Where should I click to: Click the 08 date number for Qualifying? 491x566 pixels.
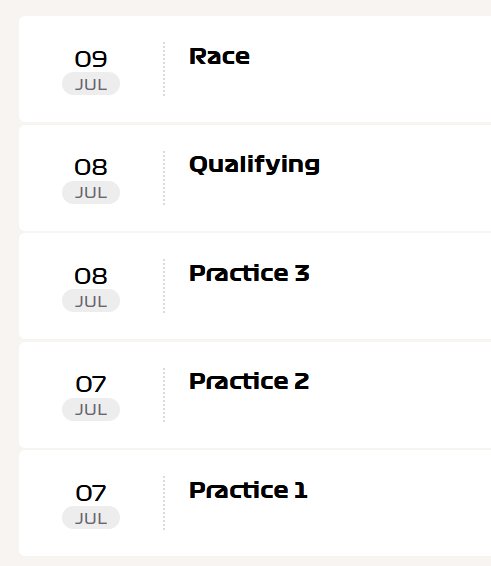click(91, 167)
